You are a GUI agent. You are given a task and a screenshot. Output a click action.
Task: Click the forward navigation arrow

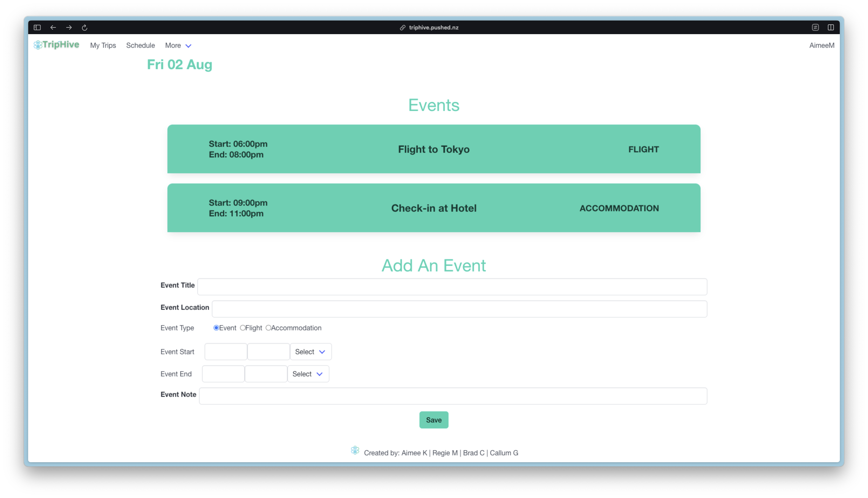69,27
